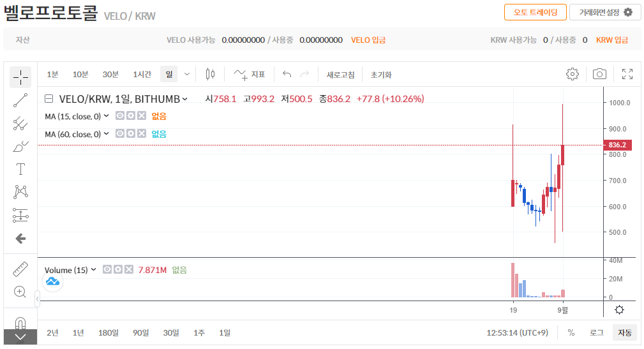Switch to 10분 interval
The width and height of the screenshot is (644, 349).
[80, 74]
